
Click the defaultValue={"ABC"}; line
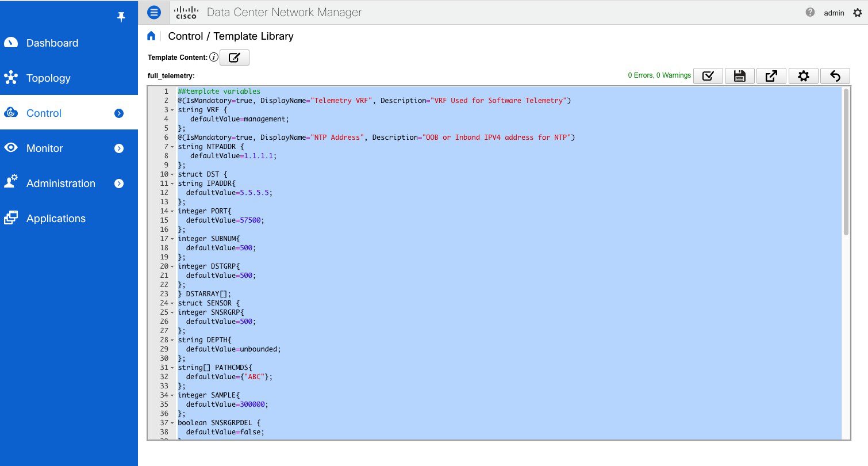pos(229,377)
